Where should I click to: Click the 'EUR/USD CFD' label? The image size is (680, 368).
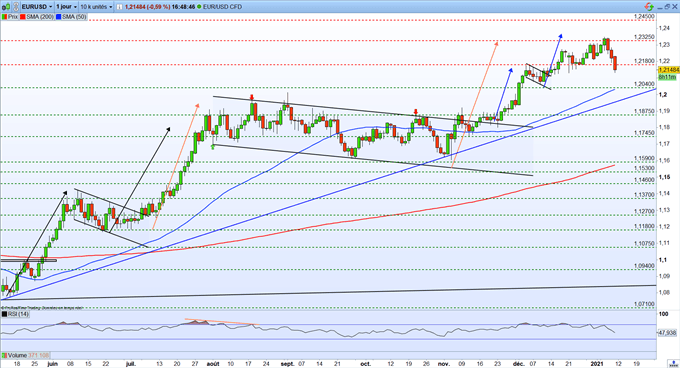click(x=222, y=7)
